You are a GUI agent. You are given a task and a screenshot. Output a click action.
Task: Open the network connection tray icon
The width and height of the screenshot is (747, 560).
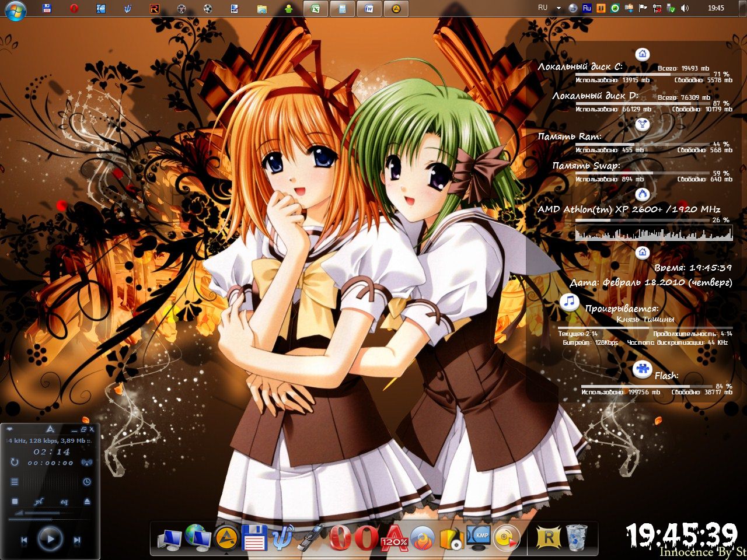pyautogui.click(x=657, y=8)
